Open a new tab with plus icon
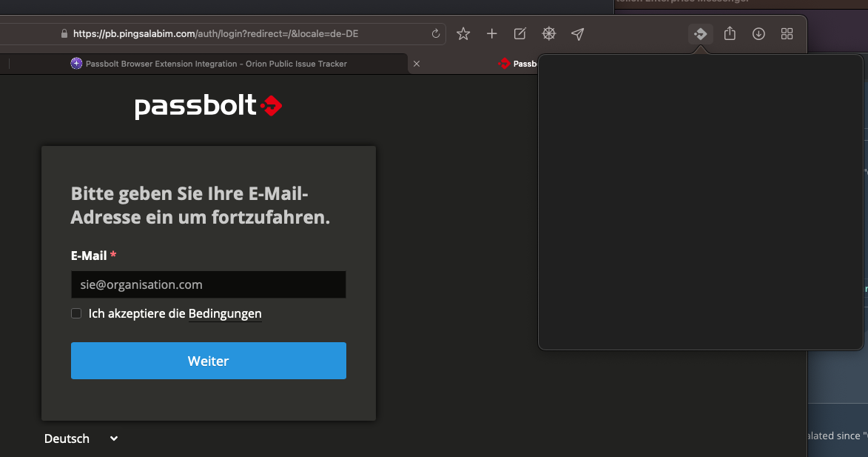Viewport: 868px width, 457px height. 491,34
